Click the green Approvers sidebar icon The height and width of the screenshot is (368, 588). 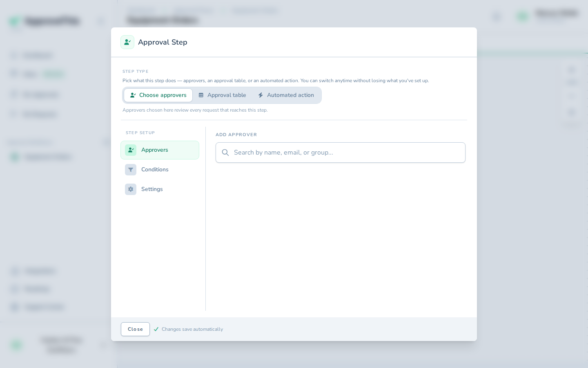131,150
